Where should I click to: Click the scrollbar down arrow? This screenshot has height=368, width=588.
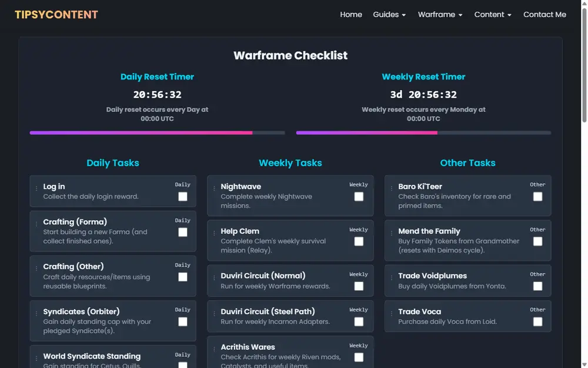pos(584,364)
